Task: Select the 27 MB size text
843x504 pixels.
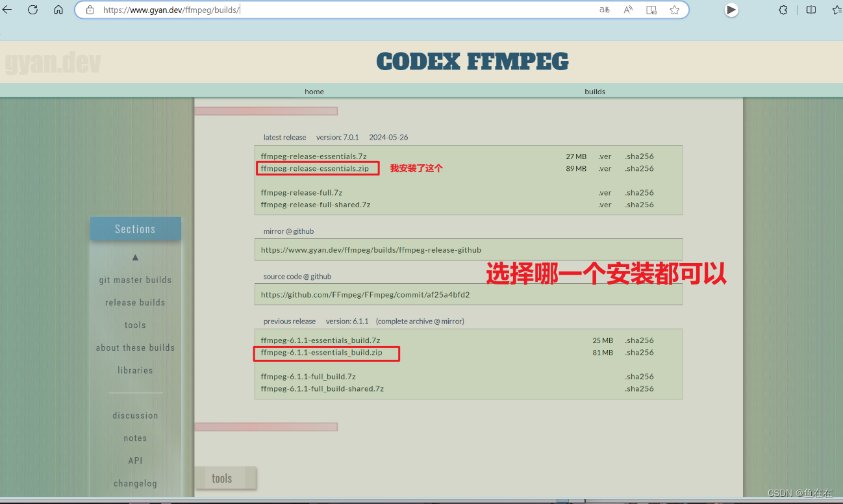Action: coord(576,157)
